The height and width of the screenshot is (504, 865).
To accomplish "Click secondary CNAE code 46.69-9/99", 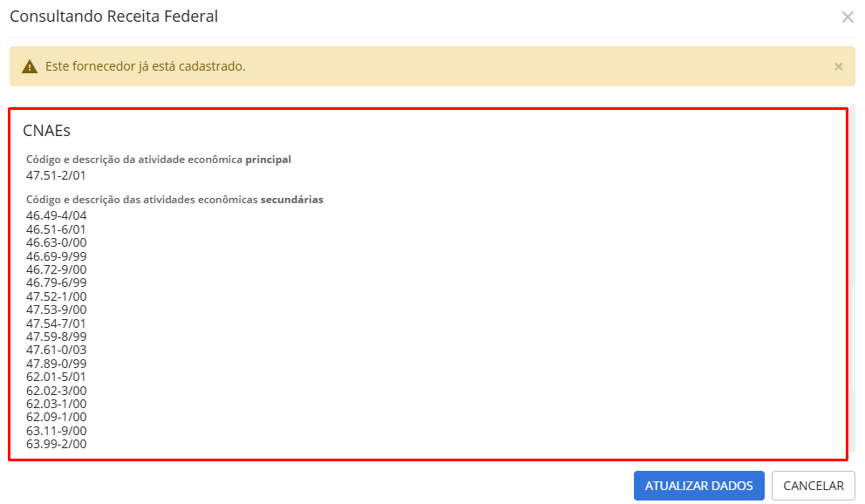I will pos(57,256).
